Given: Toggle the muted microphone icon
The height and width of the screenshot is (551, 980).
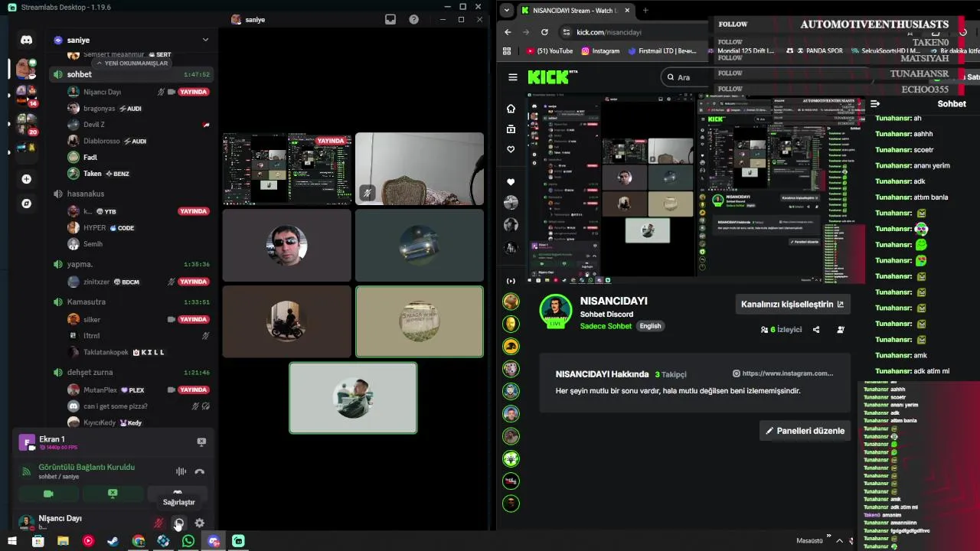Looking at the screenshot, I should (158, 523).
